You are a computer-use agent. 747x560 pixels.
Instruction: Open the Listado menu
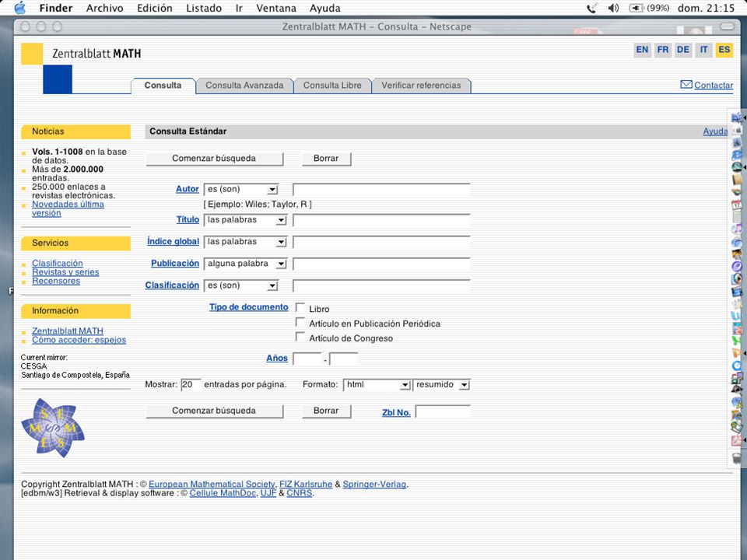204,8
